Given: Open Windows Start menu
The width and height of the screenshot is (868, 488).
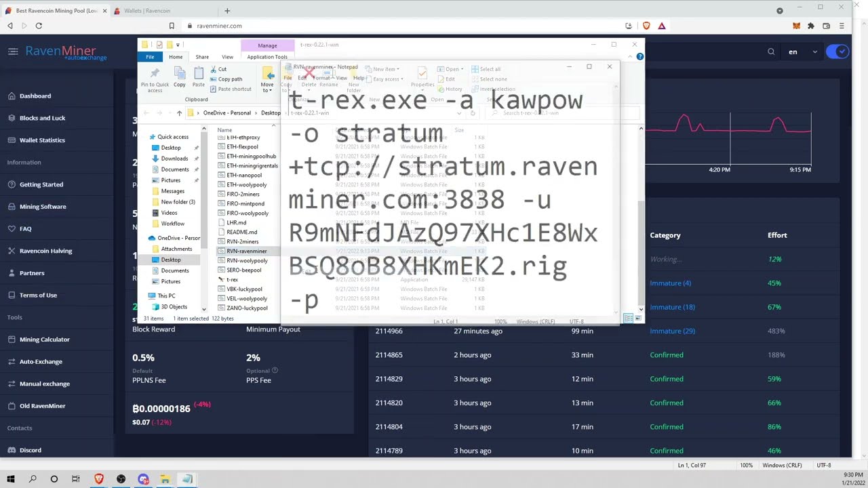Looking at the screenshot, I should click(10, 479).
